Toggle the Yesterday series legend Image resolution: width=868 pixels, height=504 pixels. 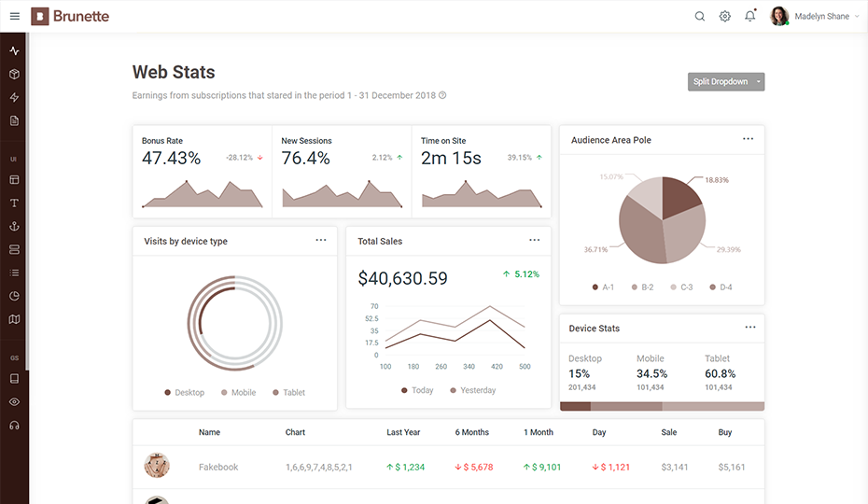[x=473, y=390]
